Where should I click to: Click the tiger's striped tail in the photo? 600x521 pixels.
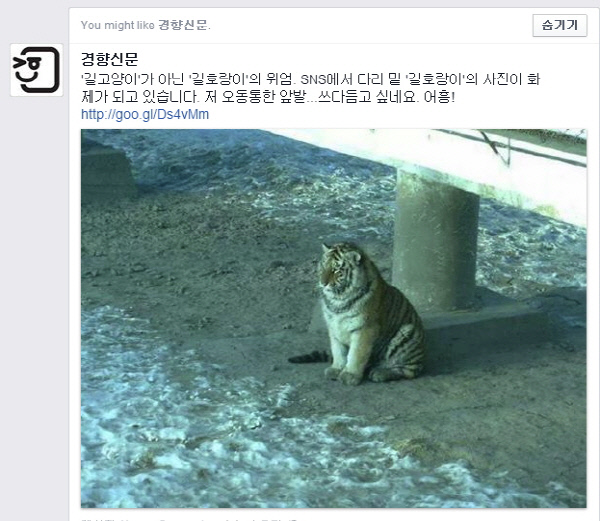(x=308, y=358)
